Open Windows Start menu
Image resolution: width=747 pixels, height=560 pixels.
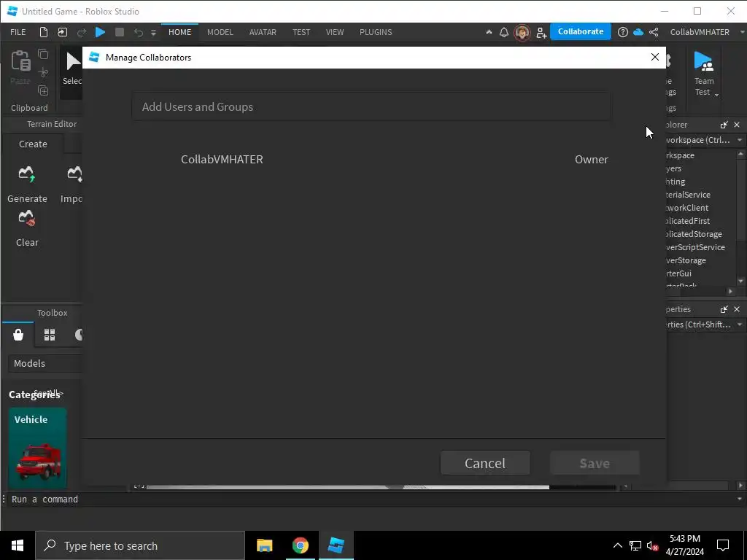[x=18, y=545]
